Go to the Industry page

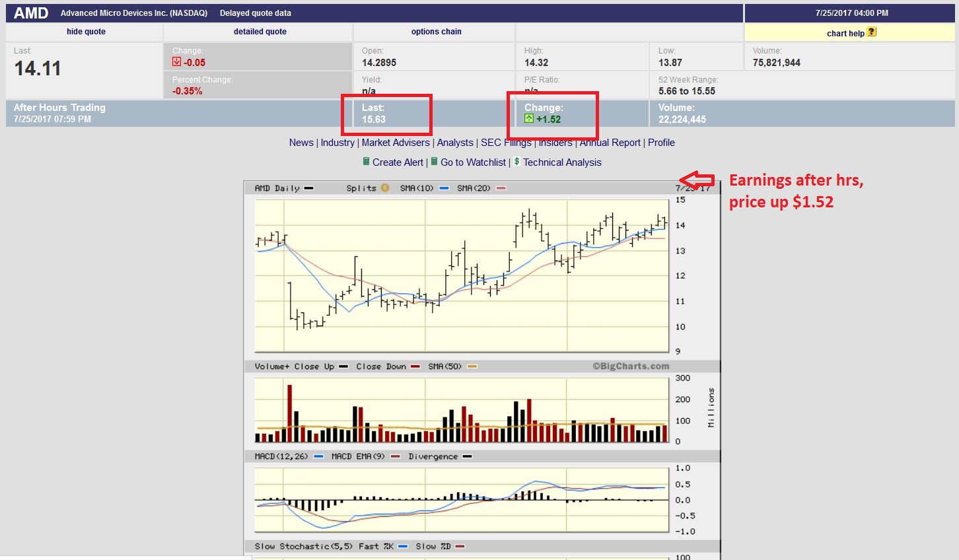[x=337, y=143]
